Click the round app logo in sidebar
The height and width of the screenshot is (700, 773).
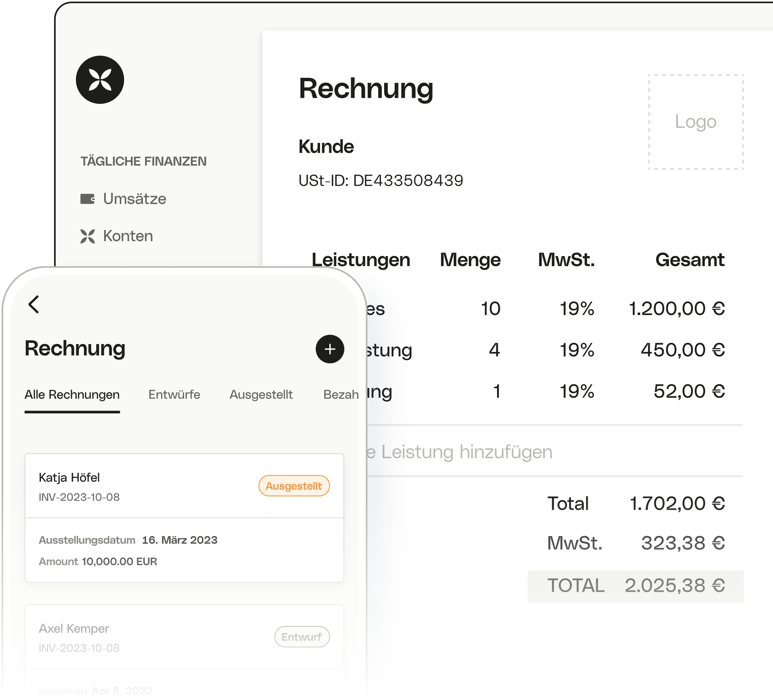coord(100,80)
